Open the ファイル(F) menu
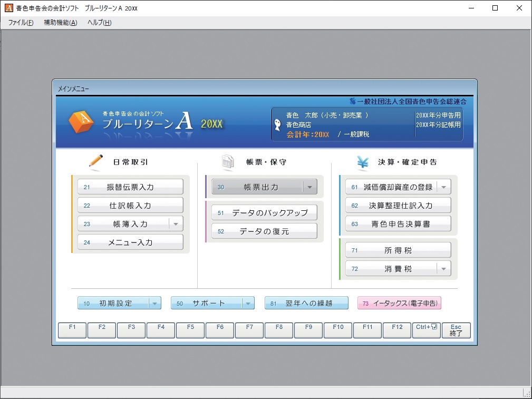This screenshot has width=532, height=399. coord(21,23)
